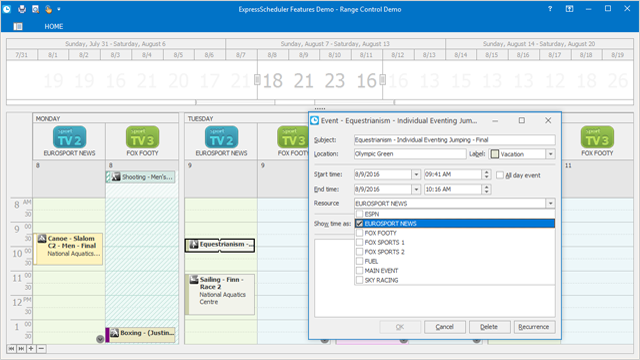The image size is (640, 360).
Task: Open the Start time date dropdown
Action: (x=416, y=175)
